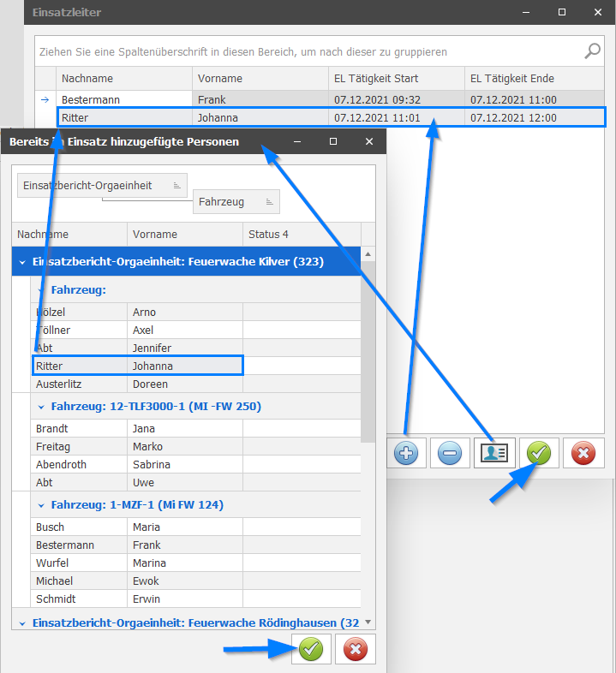This screenshot has height=673, width=616.
Task: Collapse the 12-TLF3000-1 vehicle group
Action: [x=41, y=407]
